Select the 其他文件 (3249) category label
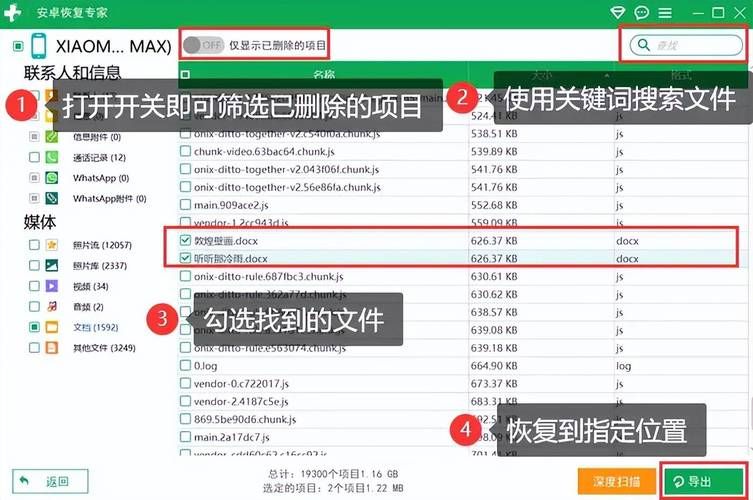This screenshot has width=753, height=500. coord(104,348)
